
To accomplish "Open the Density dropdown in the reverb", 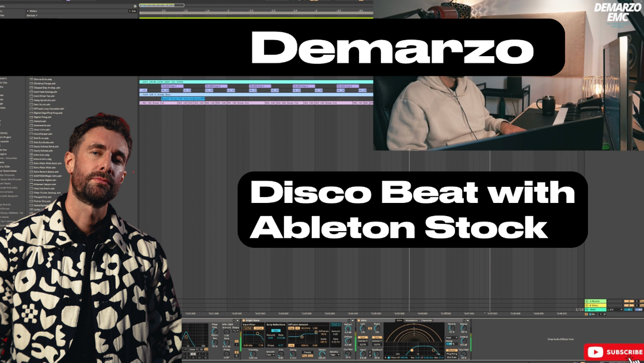I will pos(336,355).
